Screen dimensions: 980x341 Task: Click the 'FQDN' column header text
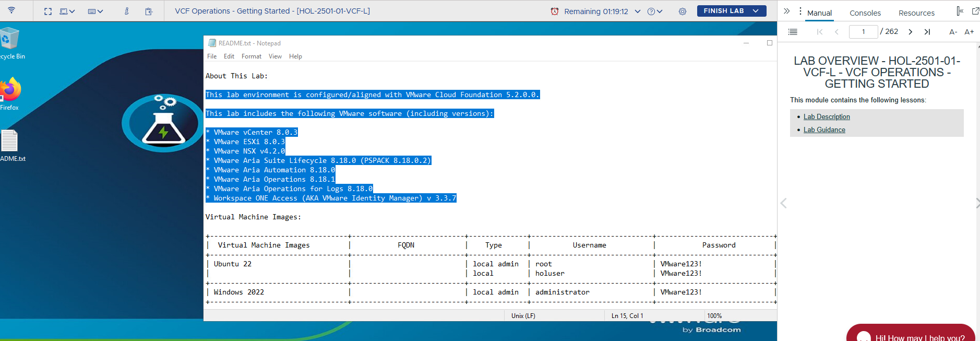(406, 245)
